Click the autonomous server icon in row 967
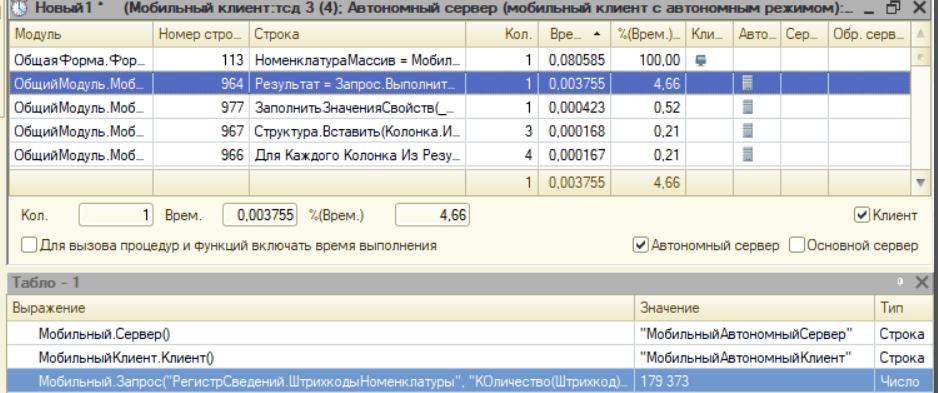938x393 pixels. (x=748, y=132)
